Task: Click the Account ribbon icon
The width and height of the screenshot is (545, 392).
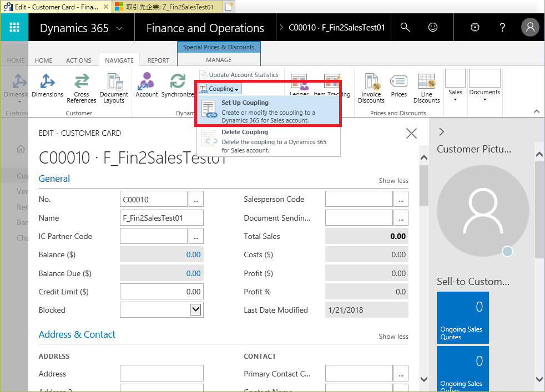Action: click(x=147, y=85)
